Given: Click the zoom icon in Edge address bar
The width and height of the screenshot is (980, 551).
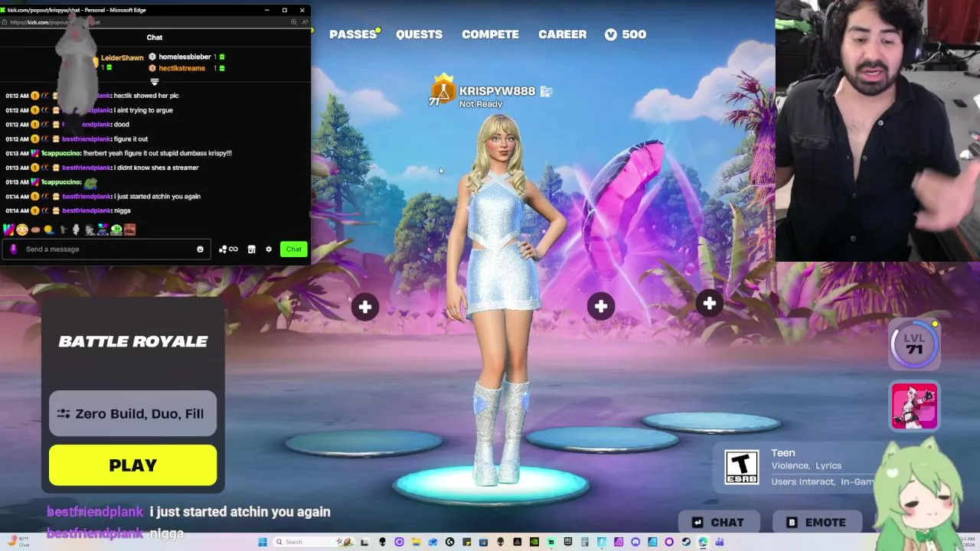Looking at the screenshot, I should point(294,22).
